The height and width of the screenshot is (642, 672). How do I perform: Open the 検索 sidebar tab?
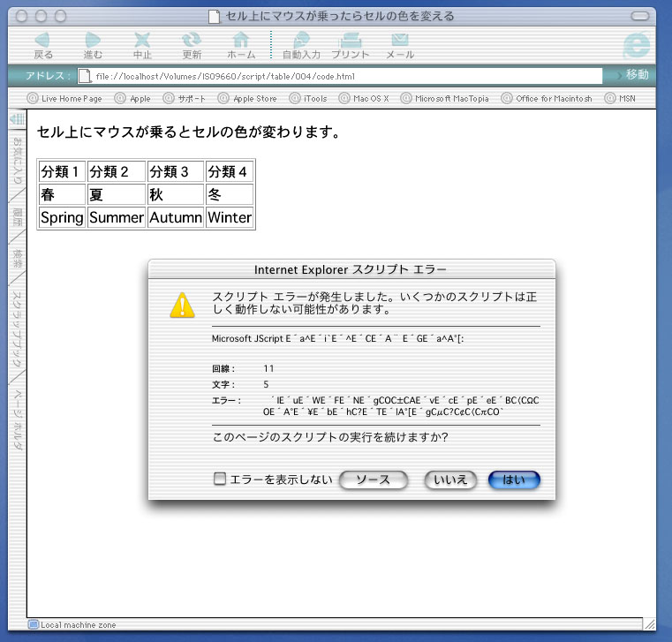click(x=17, y=259)
